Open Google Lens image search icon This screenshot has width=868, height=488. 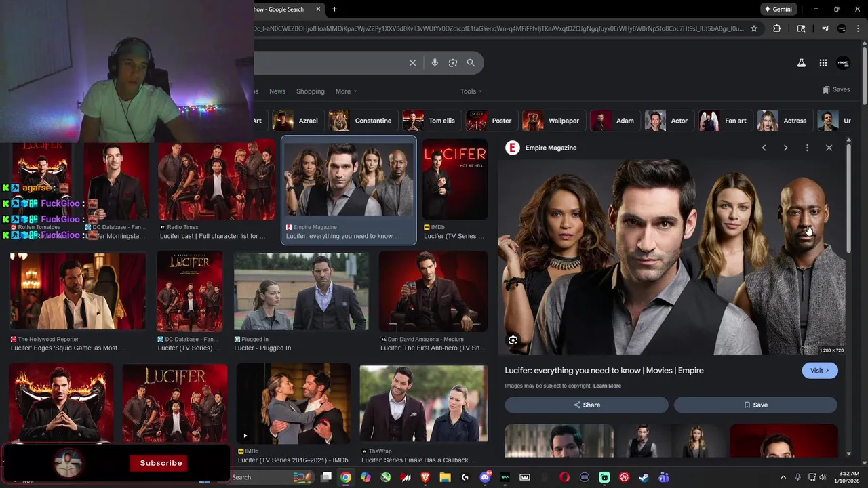coord(453,62)
